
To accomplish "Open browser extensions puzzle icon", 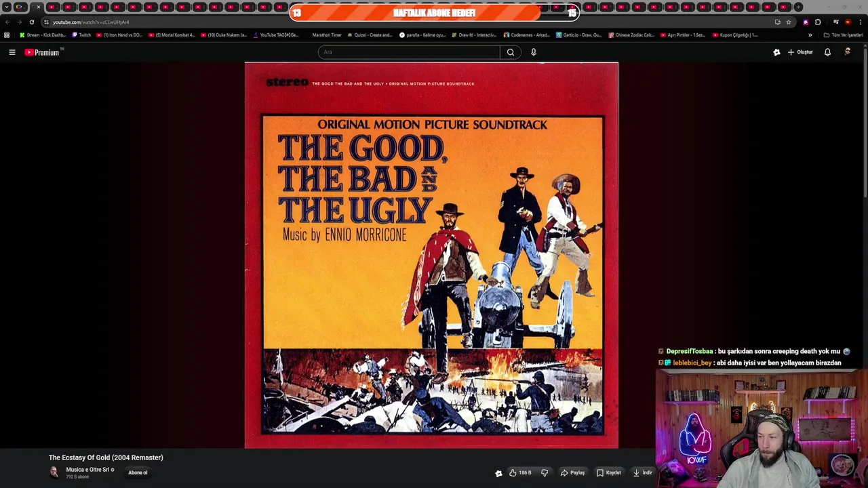I will click(818, 22).
